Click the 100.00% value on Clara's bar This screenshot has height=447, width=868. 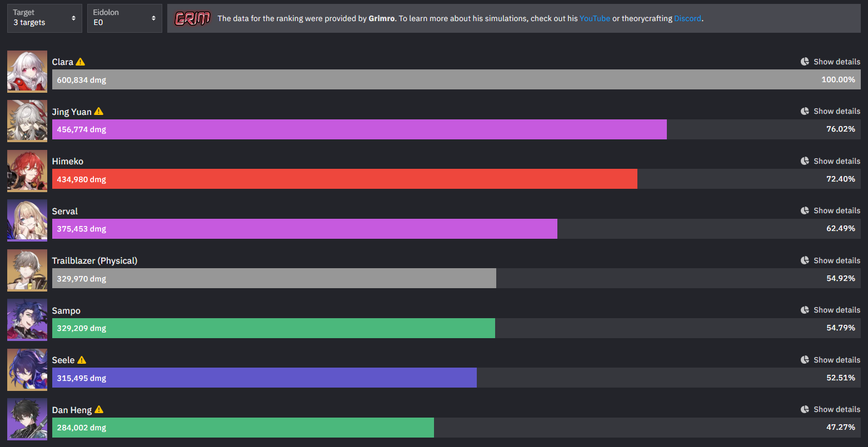[838, 79]
